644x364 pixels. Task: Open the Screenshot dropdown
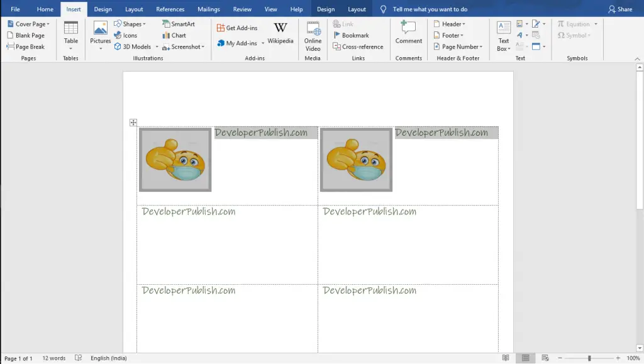tap(183, 47)
